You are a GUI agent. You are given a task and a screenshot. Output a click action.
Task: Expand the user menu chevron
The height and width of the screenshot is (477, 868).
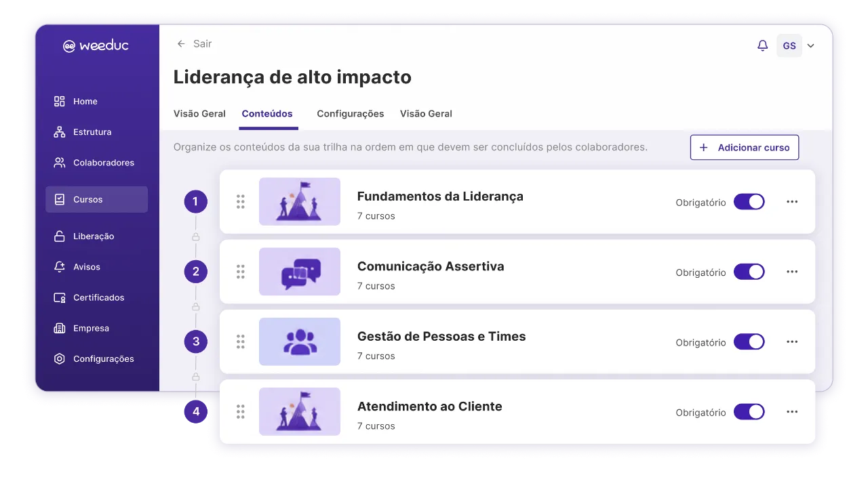click(811, 46)
